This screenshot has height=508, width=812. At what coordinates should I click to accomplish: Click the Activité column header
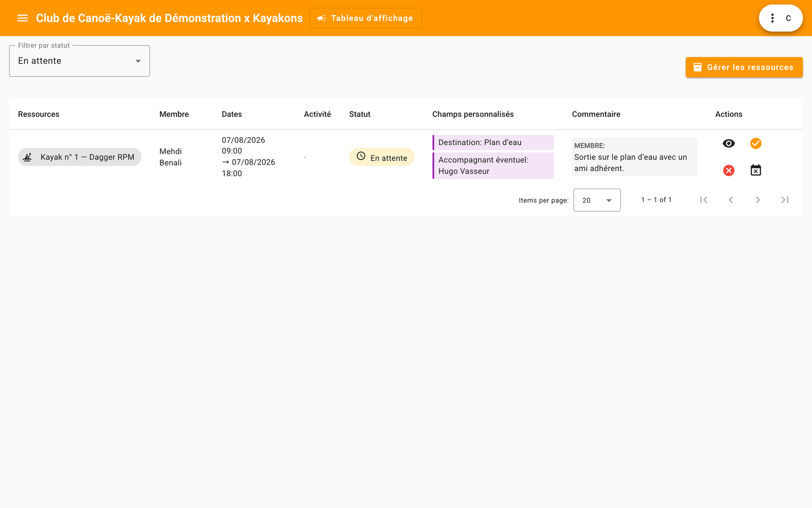point(317,114)
